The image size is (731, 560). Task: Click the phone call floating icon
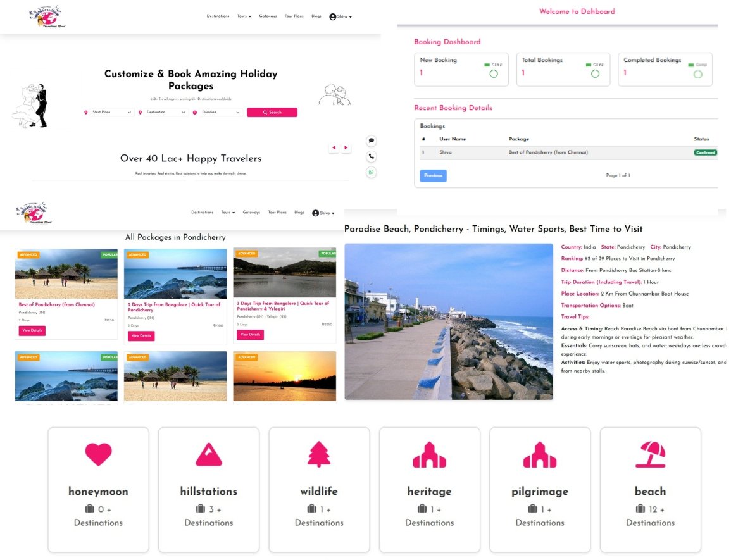[x=371, y=156]
